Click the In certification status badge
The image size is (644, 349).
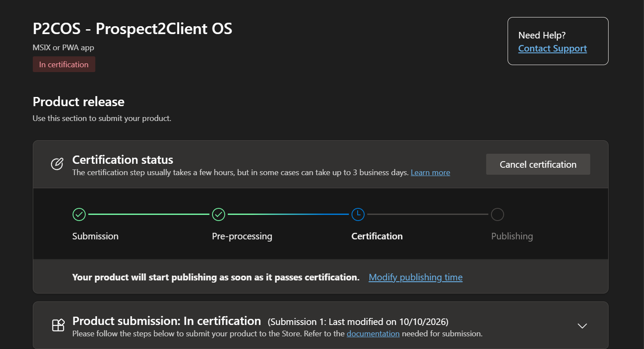pyautogui.click(x=64, y=64)
